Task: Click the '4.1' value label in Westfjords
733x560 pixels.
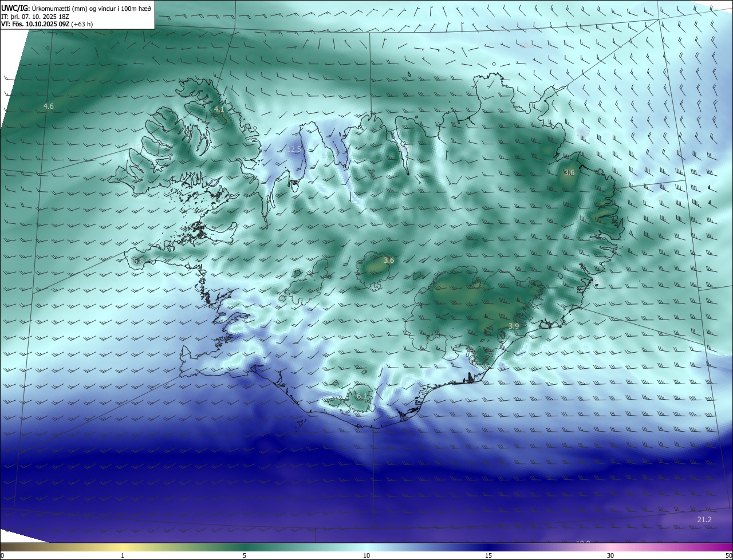Action: click(x=219, y=109)
